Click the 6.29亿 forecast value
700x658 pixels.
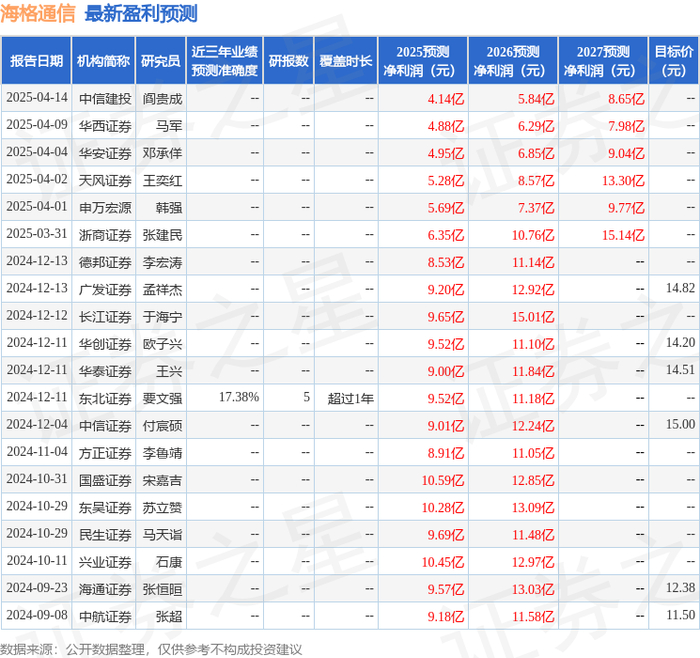[x=536, y=126]
